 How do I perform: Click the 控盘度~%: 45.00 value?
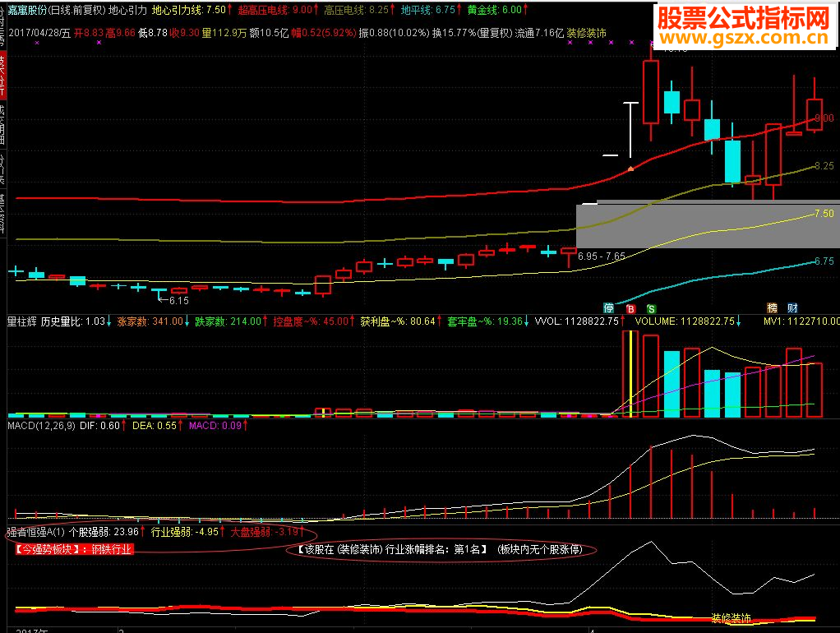314,321
